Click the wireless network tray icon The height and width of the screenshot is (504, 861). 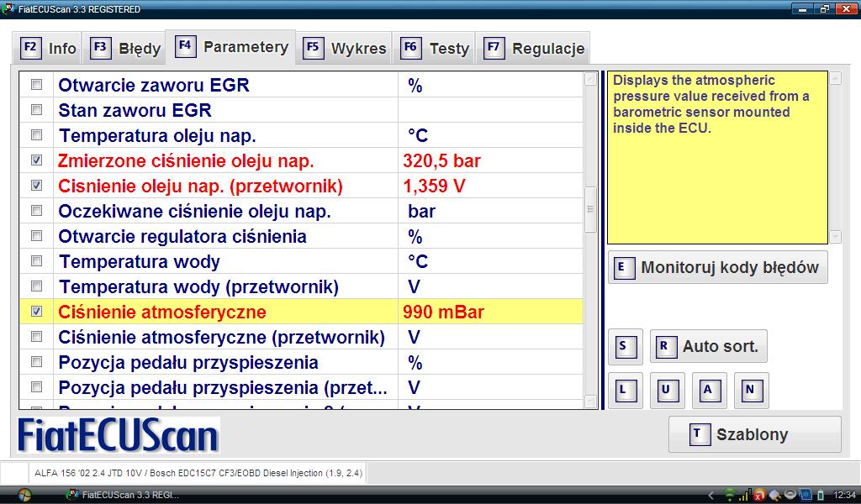(730, 495)
